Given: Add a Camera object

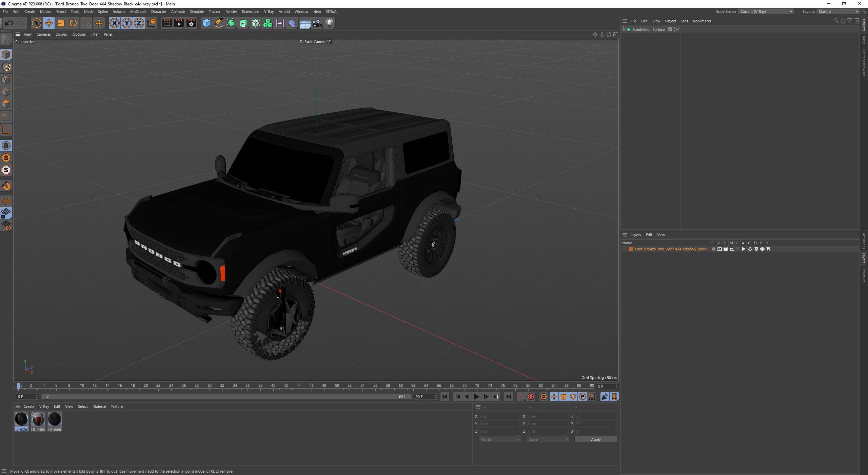Looking at the screenshot, I should (317, 23).
